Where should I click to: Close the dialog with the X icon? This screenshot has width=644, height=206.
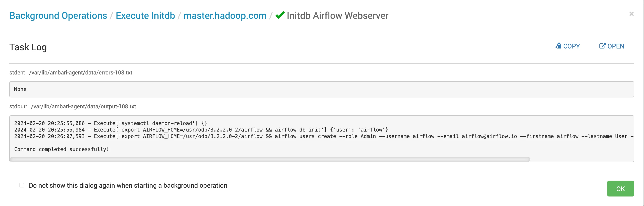[631, 14]
